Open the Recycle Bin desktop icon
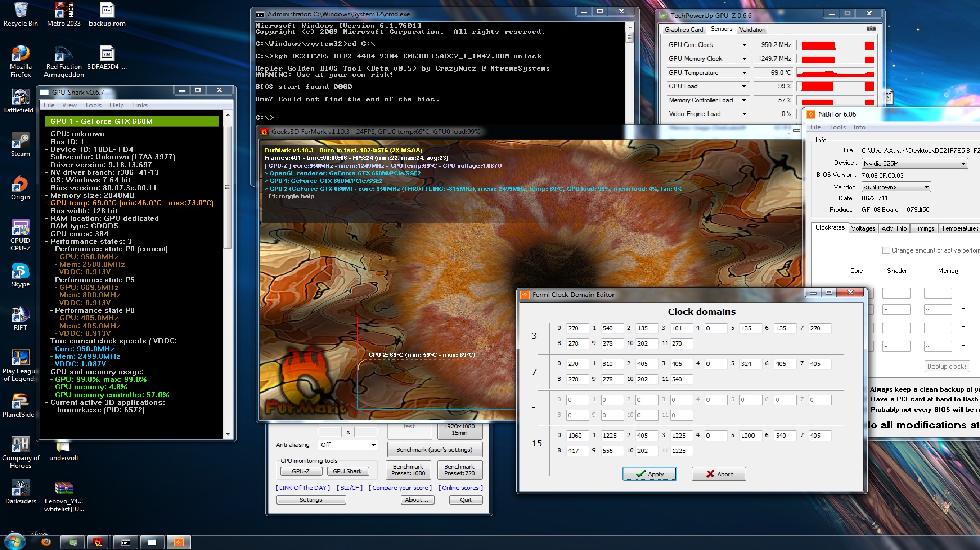This screenshot has width=980, height=550. [20, 14]
